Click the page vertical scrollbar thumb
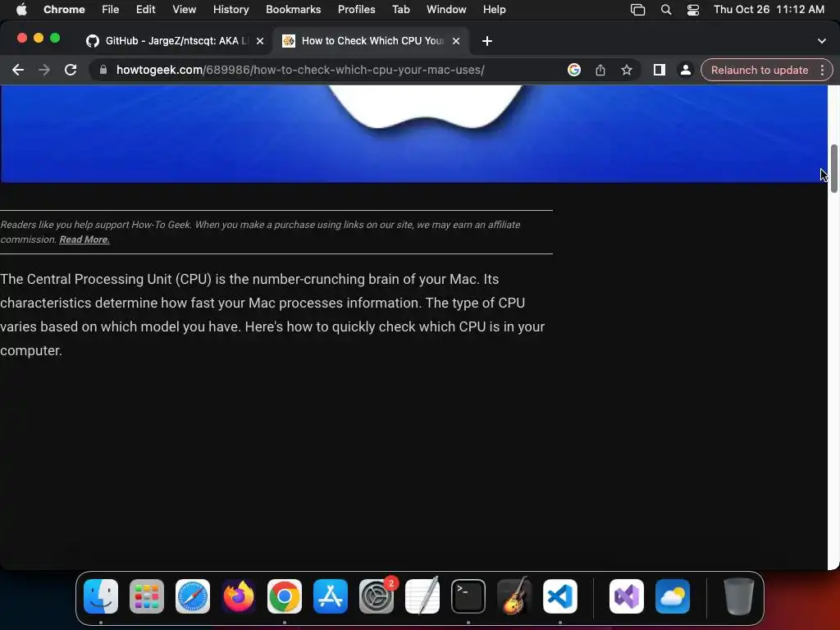840x630 pixels. 833,169
